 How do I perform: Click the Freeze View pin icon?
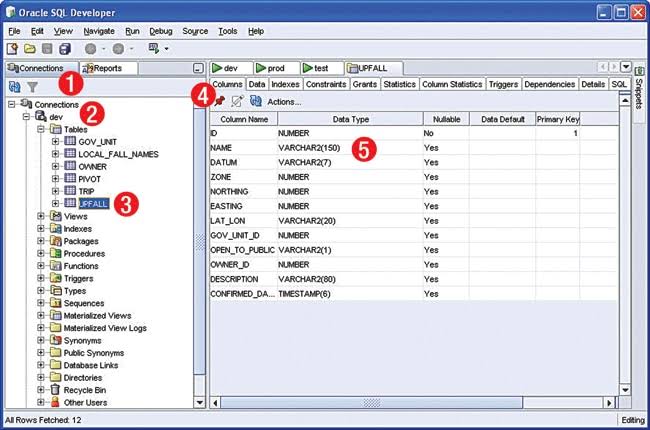click(220, 101)
